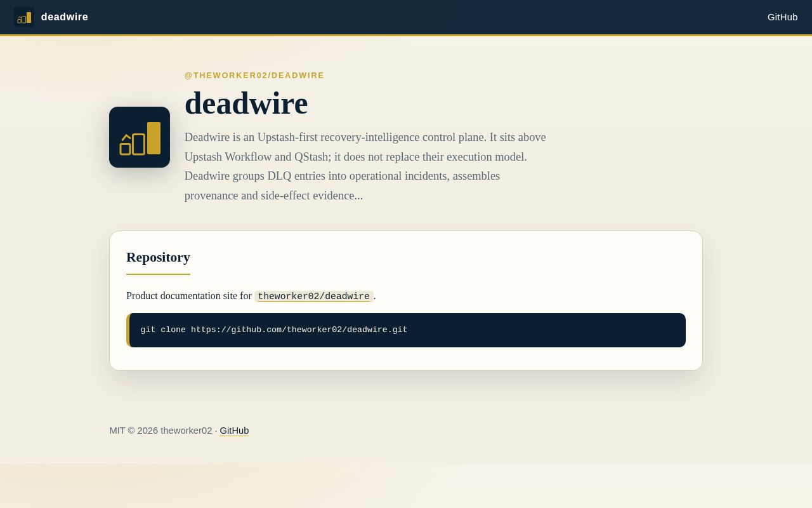The width and height of the screenshot is (812, 508).
Task: Click the @THEWORKER02/DEADWIRE label
Action: 254,76
